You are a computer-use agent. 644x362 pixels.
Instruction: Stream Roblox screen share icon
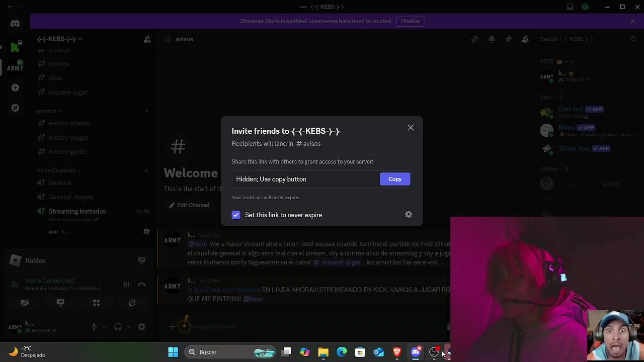(142, 260)
